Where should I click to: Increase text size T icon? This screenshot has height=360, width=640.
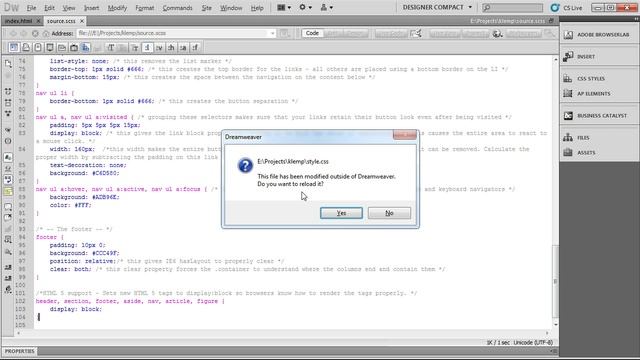click(111, 48)
